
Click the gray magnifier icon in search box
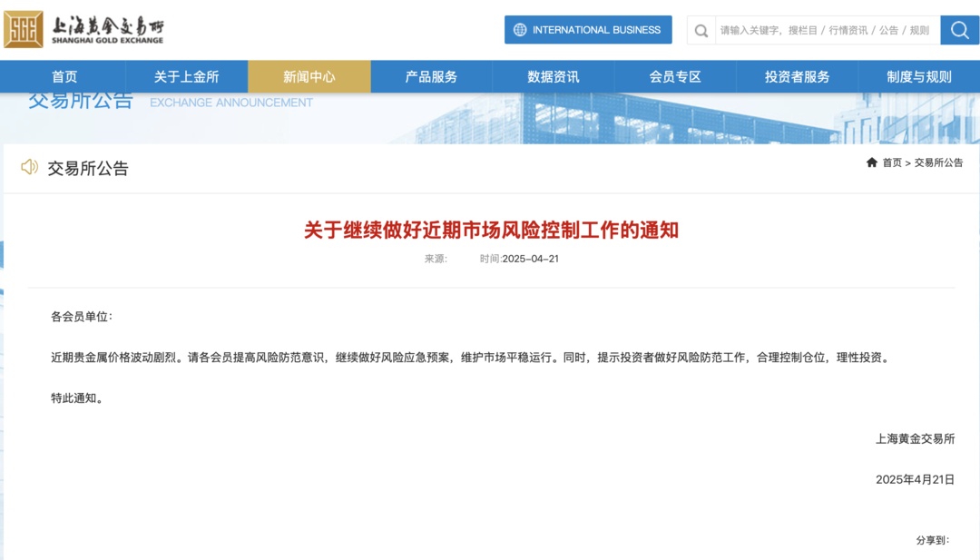[x=701, y=31]
